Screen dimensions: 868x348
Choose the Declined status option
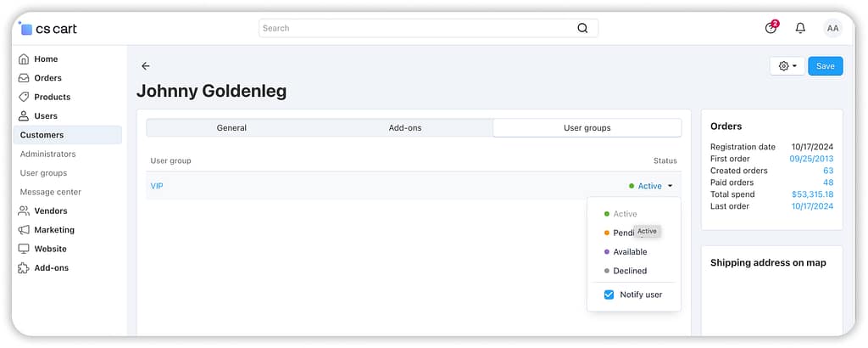(x=630, y=271)
